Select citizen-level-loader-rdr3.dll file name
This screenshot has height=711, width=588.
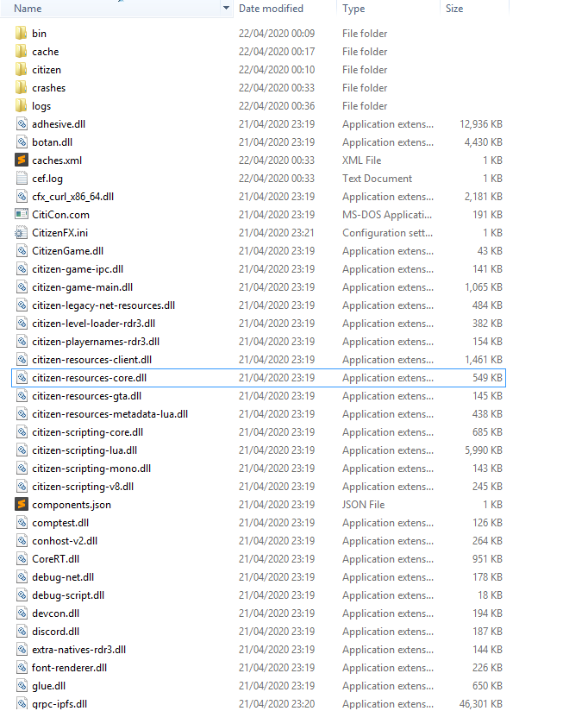[93, 324]
